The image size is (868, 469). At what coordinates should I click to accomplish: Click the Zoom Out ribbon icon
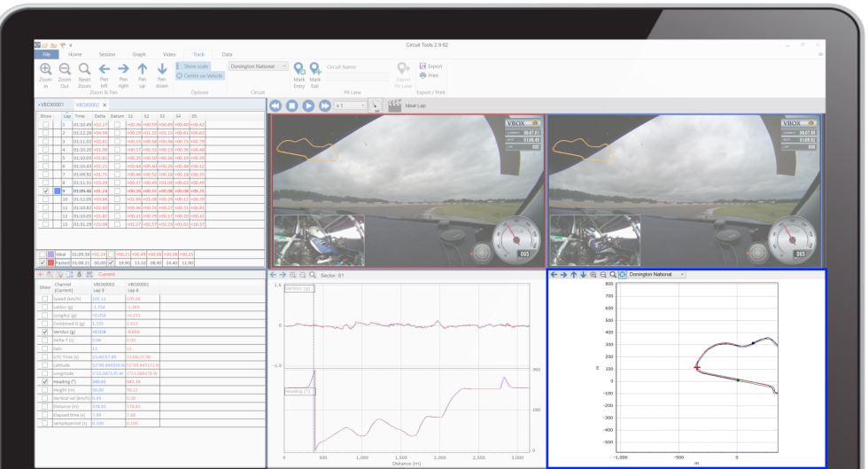[65, 69]
